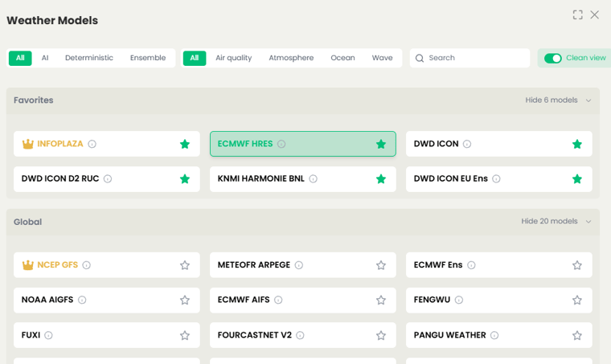The height and width of the screenshot is (364, 611).
Task: Filter models by AI type
Action: tap(45, 58)
